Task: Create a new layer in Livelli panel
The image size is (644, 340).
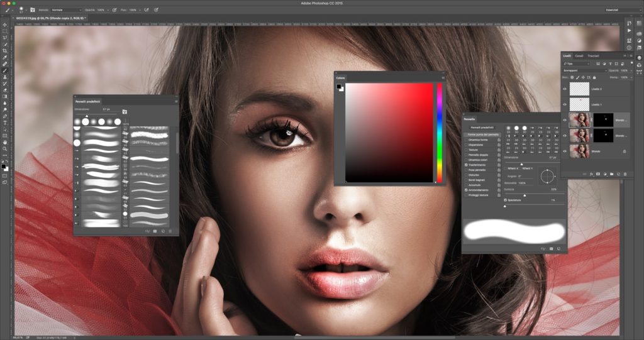Action: 619,174
